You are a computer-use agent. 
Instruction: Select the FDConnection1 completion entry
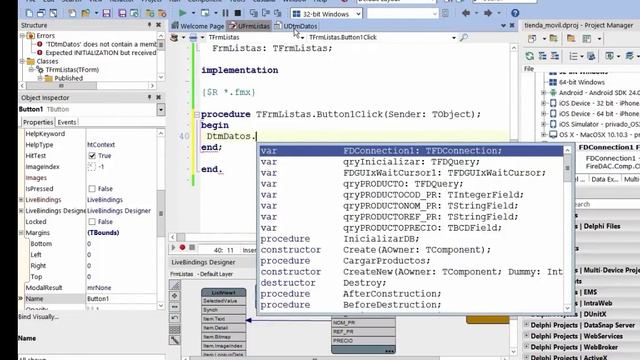pos(411,151)
